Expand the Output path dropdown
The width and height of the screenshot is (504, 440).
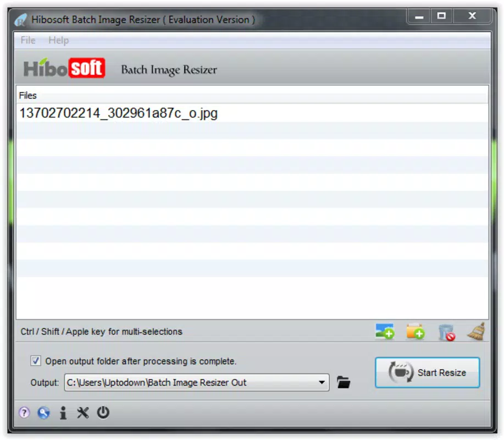coord(322,382)
